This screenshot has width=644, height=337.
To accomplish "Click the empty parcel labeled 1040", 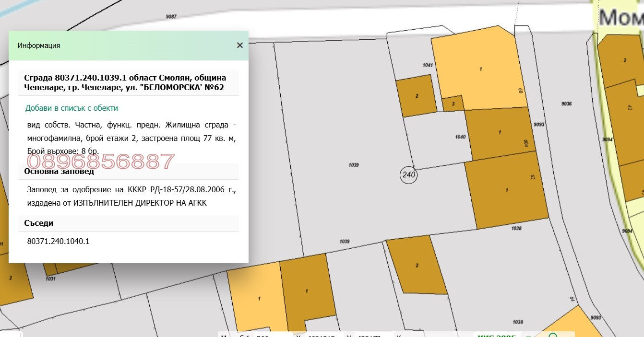I will pyautogui.click(x=441, y=139).
